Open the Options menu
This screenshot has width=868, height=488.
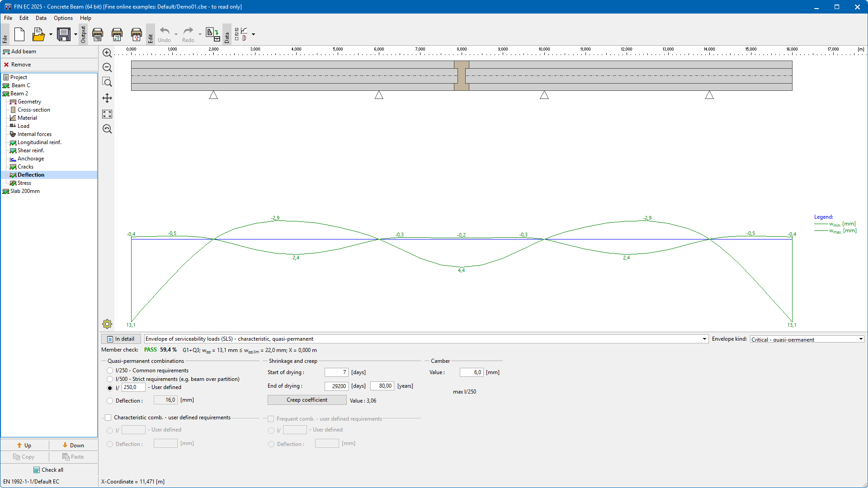coord(63,18)
